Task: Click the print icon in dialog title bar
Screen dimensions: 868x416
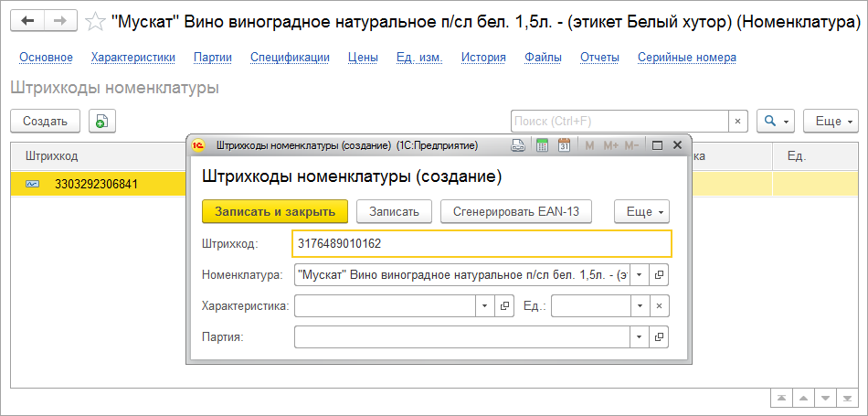Action: [x=518, y=144]
